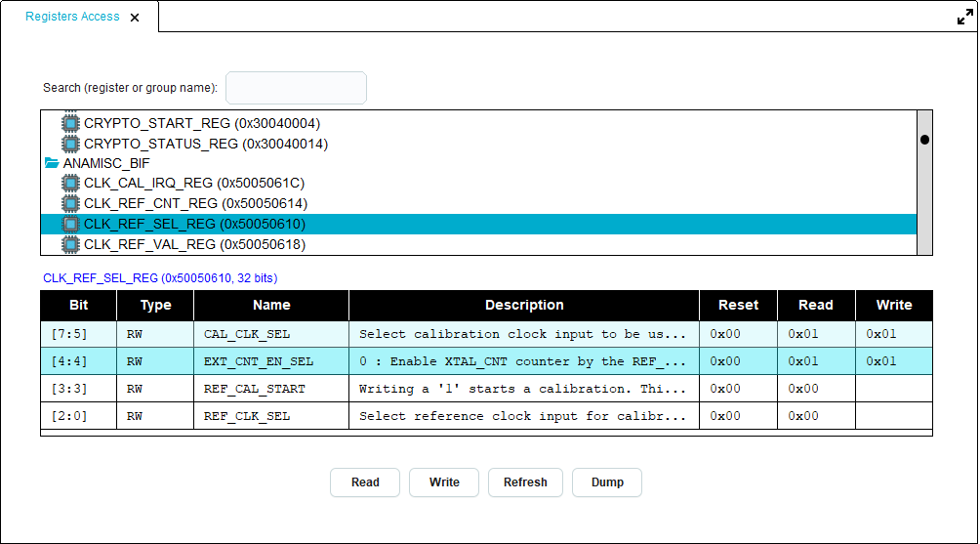Click the chip icon beside CLK_REF_SEL_REG

pyautogui.click(x=70, y=224)
